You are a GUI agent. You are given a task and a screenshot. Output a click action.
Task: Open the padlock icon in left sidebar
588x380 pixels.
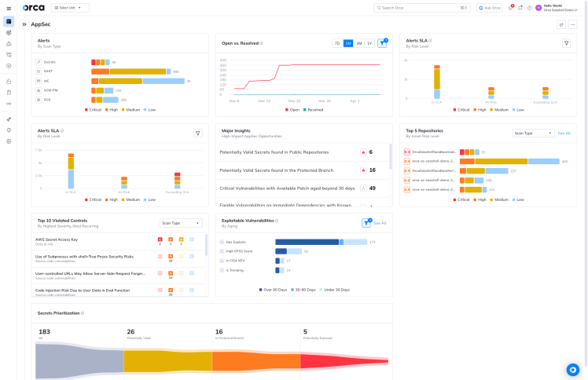[9, 81]
